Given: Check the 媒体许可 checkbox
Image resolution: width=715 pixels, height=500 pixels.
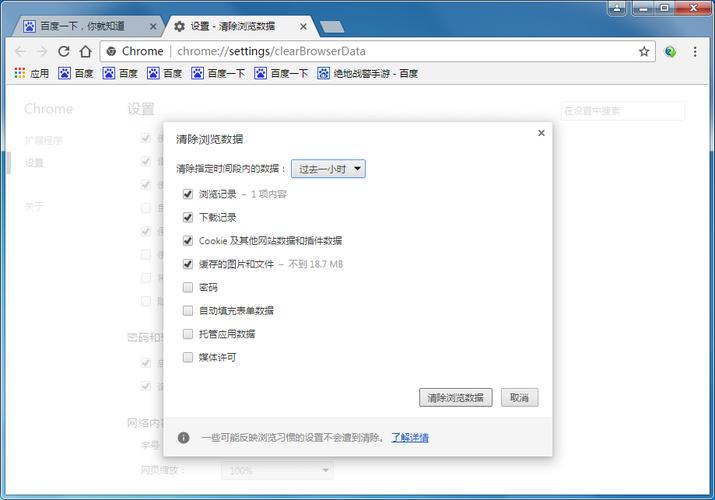Looking at the screenshot, I should [188, 357].
